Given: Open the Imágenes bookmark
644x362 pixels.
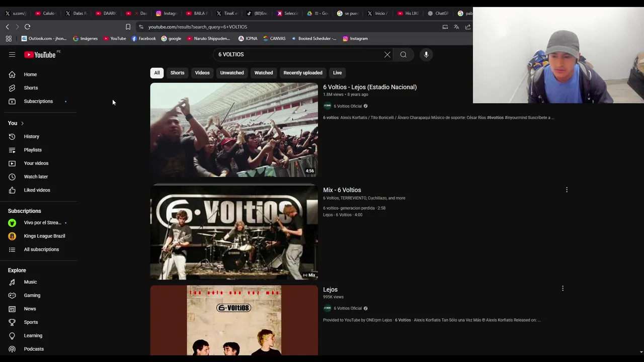Looking at the screenshot, I should [86, 39].
